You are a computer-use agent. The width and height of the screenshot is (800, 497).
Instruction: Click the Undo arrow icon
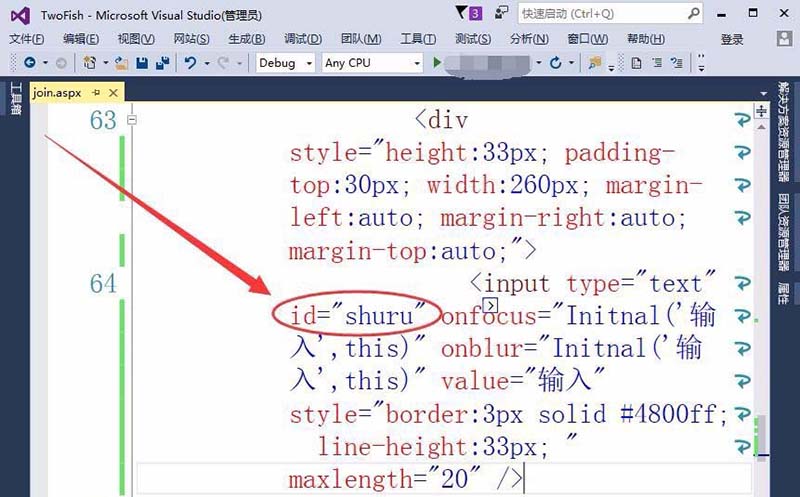[190, 63]
